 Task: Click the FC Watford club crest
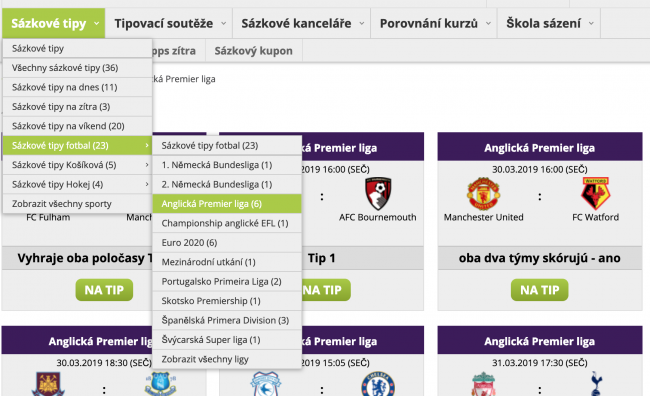click(595, 194)
